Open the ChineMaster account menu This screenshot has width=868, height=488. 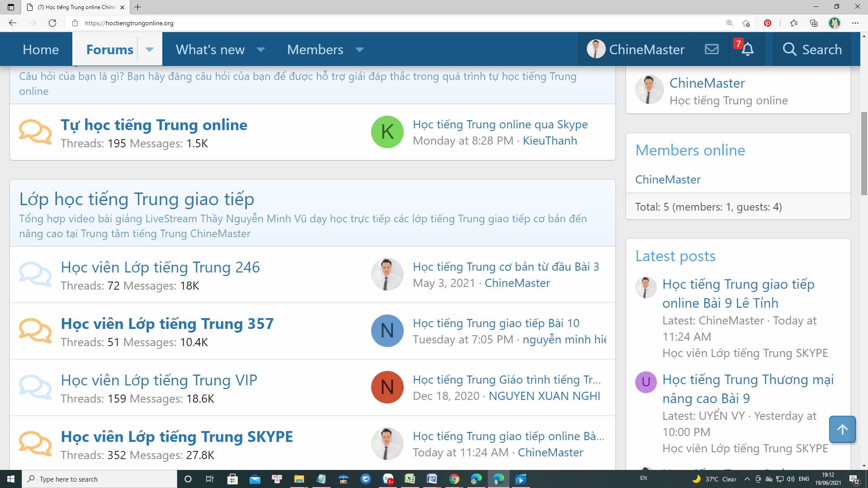click(636, 49)
